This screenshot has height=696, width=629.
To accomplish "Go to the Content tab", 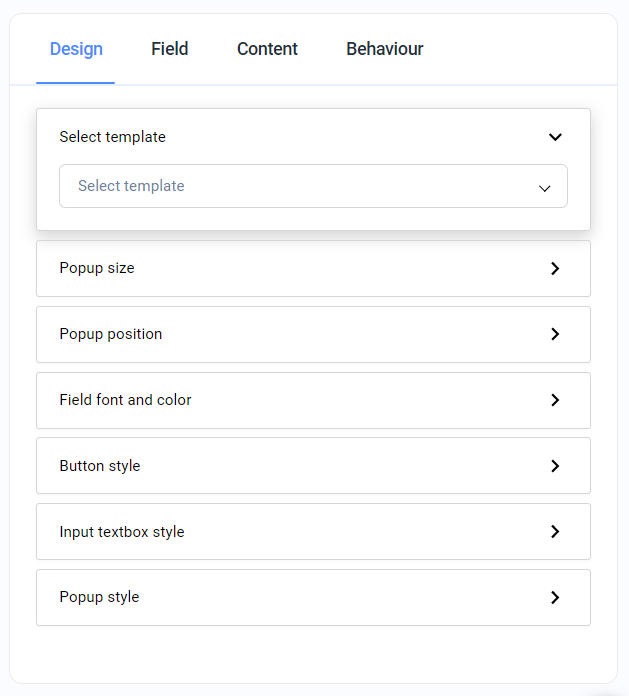I will [267, 49].
